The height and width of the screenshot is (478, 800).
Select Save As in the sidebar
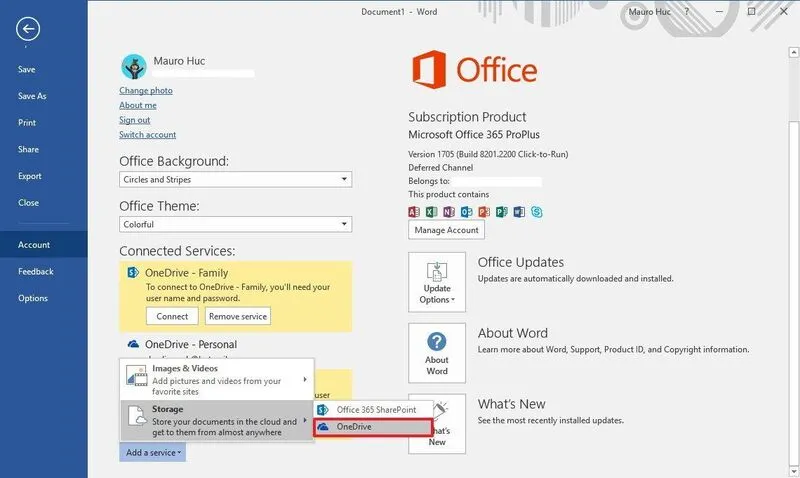click(32, 96)
